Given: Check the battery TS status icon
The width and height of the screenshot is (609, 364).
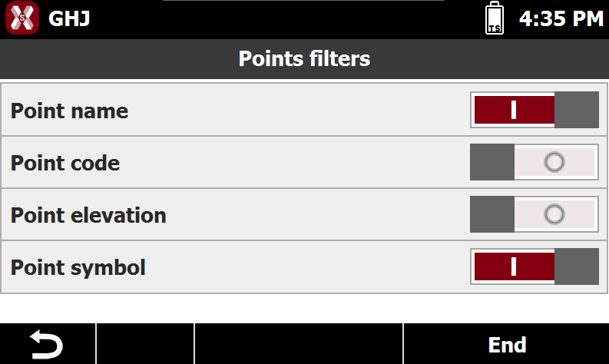Looking at the screenshot, I should pos(495,18).
